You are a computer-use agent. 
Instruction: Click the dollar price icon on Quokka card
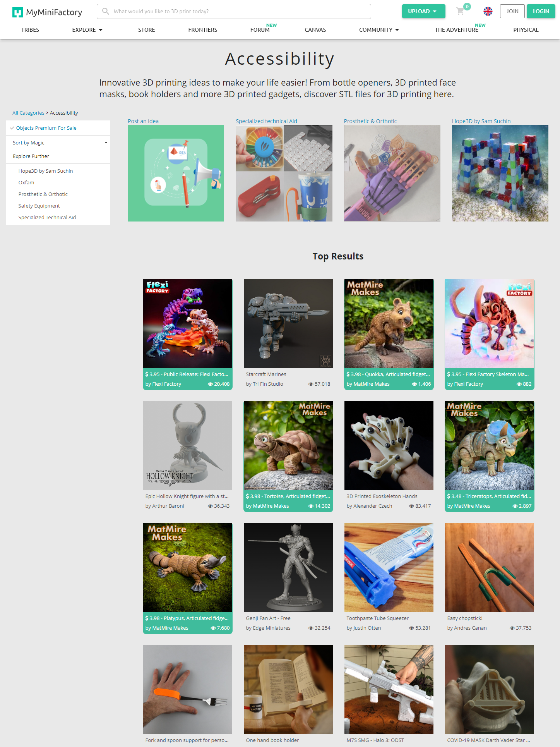(348, 374)
